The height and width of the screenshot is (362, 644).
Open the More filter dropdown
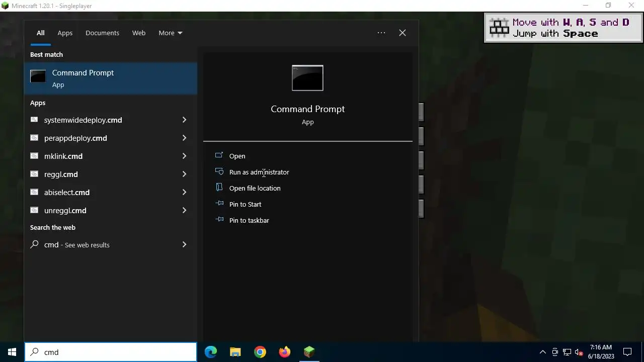[x=171, y=33]
